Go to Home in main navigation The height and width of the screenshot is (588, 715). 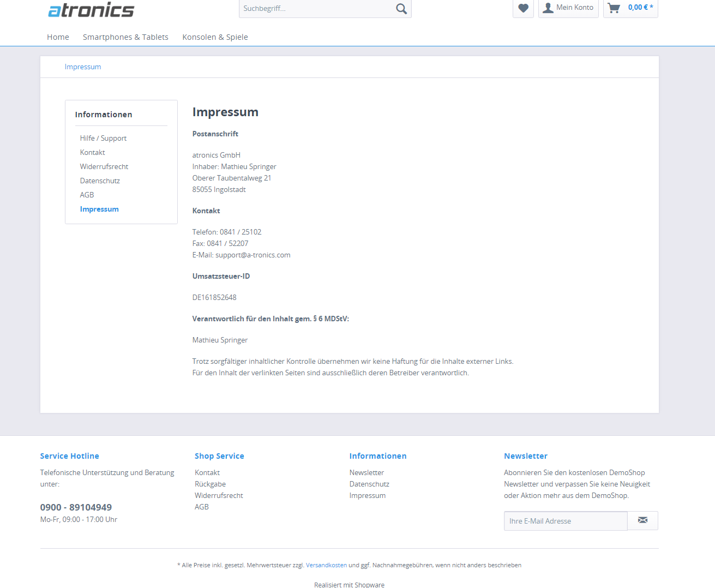pos(58,37)
